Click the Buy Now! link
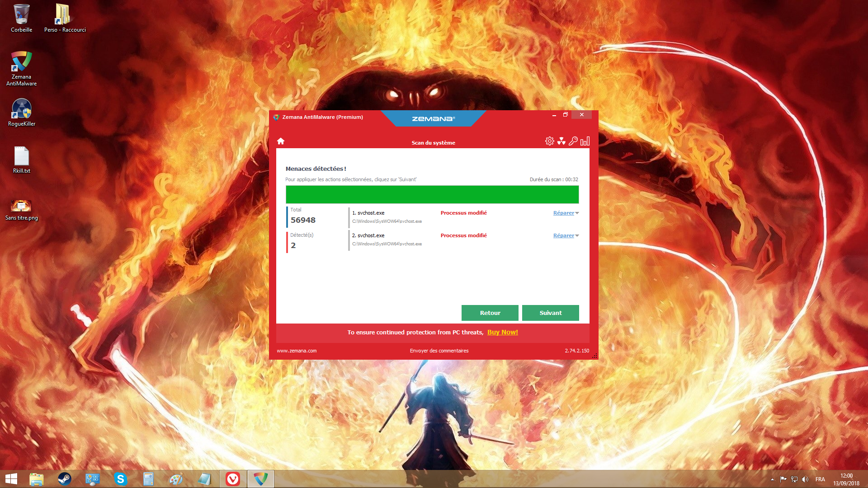The width and height of the screenshot is (868, 488). [502, 332]
